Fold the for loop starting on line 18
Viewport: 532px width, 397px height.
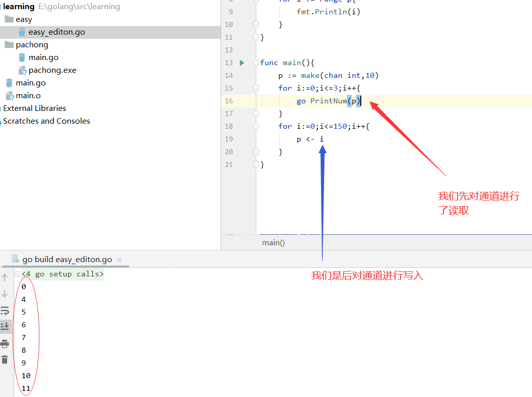pos(256,126)
